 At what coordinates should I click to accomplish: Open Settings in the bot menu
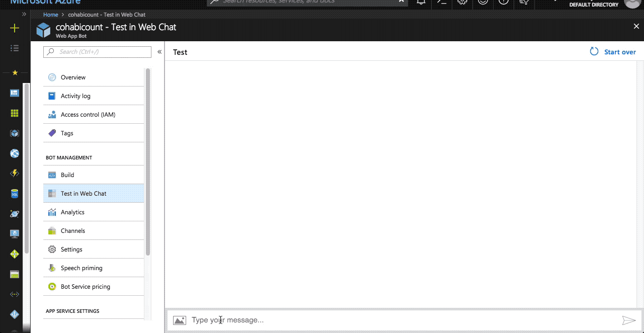pyautogui.click(x=94, y=249)
